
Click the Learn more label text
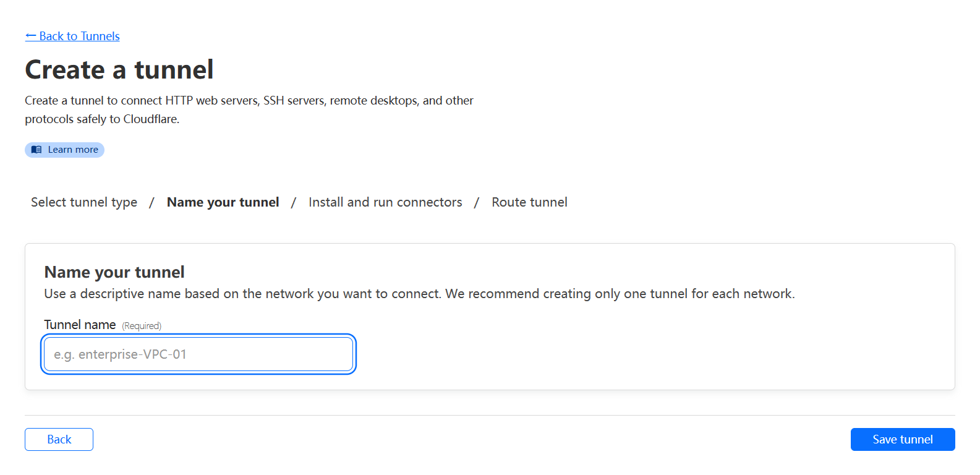tap(73, 150)
